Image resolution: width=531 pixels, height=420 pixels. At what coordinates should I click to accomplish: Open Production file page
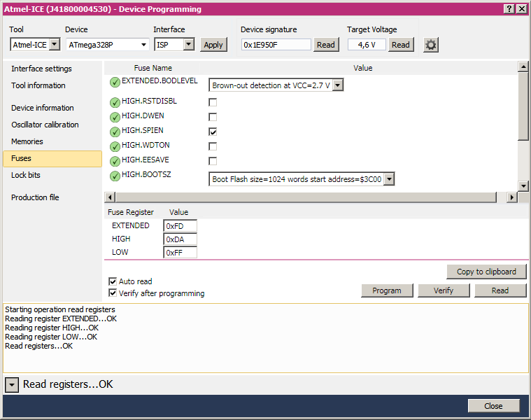[x=35, y=197]
